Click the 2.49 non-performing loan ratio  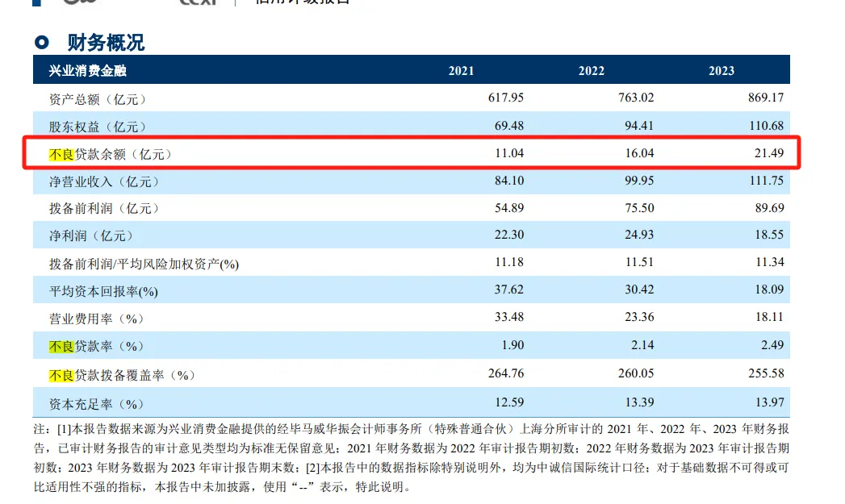click(x=772, y=345)
